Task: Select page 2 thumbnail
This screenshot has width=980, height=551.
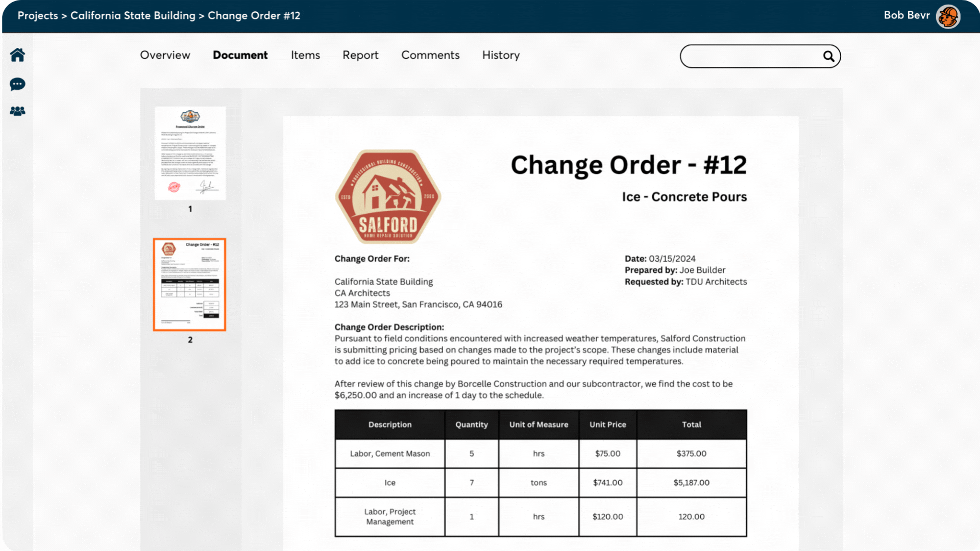Action: (x=190, y=284)
